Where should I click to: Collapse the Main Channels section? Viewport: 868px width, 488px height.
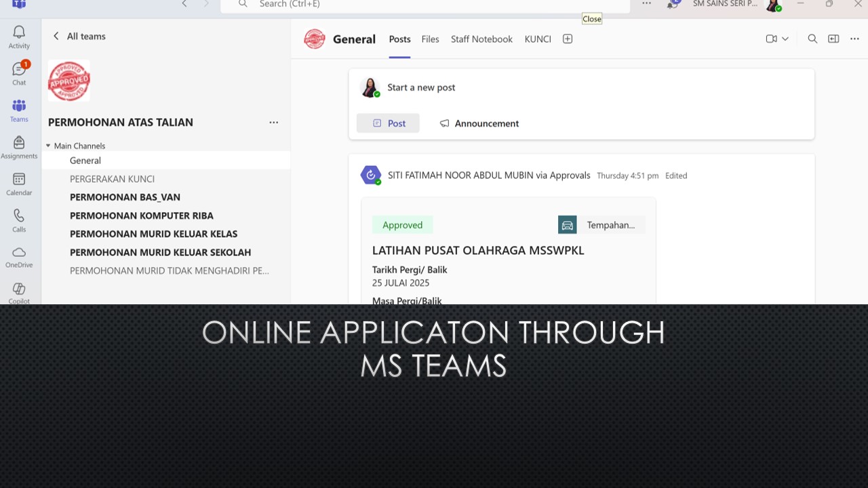[48, 146]
